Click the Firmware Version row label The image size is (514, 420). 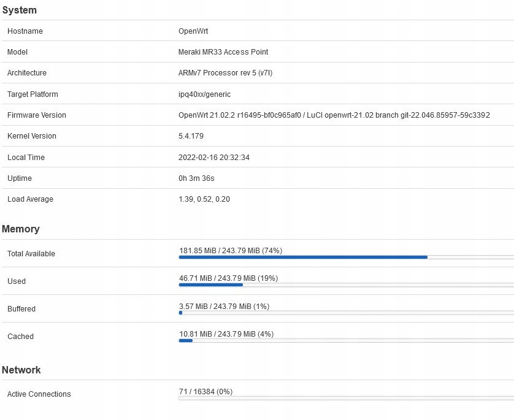click(x=37, y=115)
